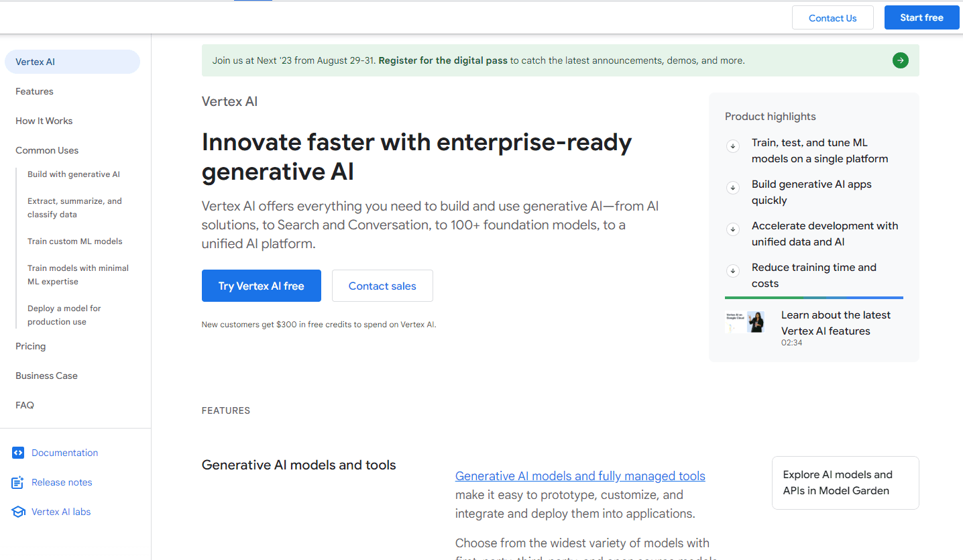Select Vertex AI in the left sidebar
The height and width of the screenshot is (560, 963).
click(x=72, y=62)
